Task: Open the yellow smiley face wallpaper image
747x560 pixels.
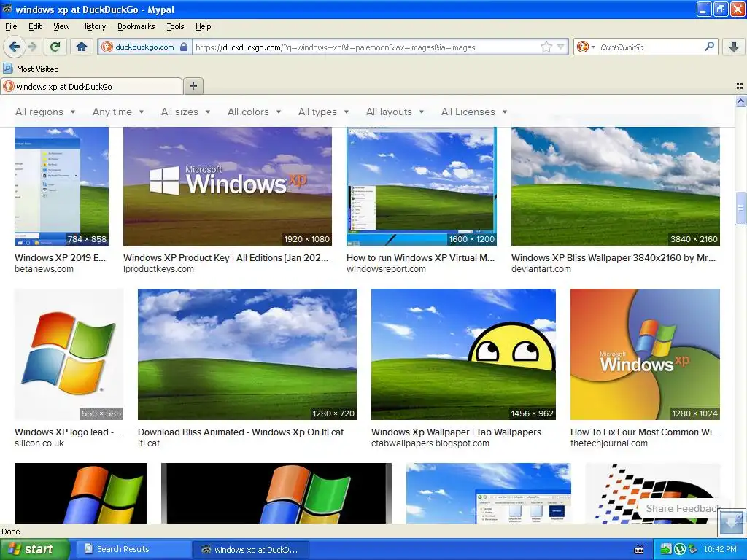Action: coord(463,354)
